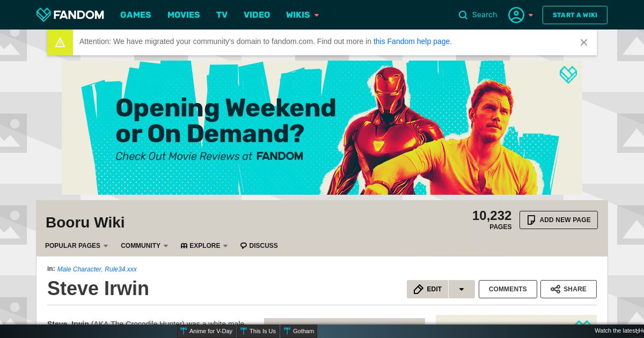Viewport: 644px width, 338px height.
Task: Click the Share network icon
Action: pyautogui.click(x=555, y=289)
